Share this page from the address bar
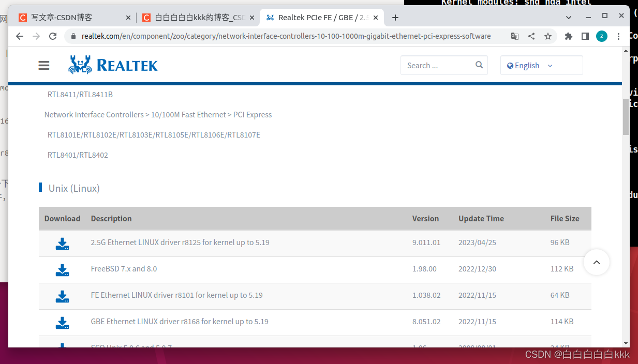This screenshot has width=638, height=364. click(531, 36)
